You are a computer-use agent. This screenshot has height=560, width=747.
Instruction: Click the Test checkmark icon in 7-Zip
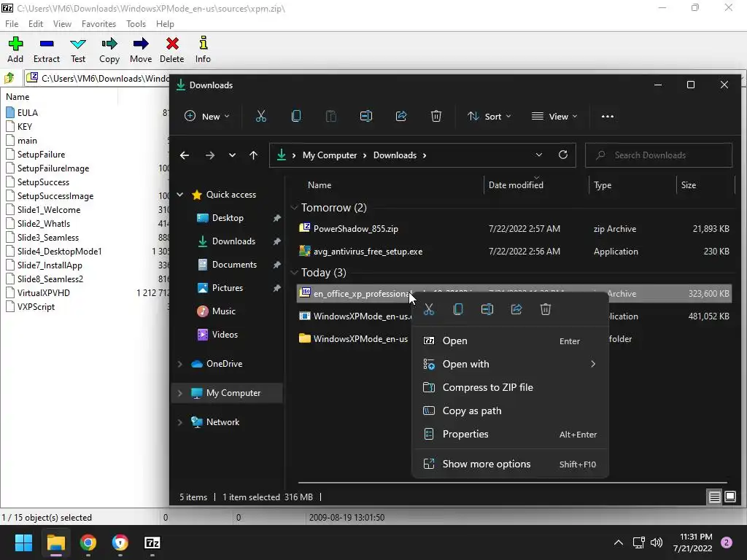(78, 44)
